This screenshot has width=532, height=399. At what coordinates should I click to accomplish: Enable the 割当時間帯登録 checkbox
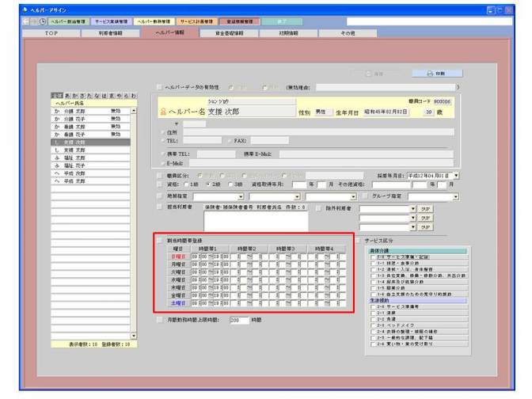click(x=158, y=239)
